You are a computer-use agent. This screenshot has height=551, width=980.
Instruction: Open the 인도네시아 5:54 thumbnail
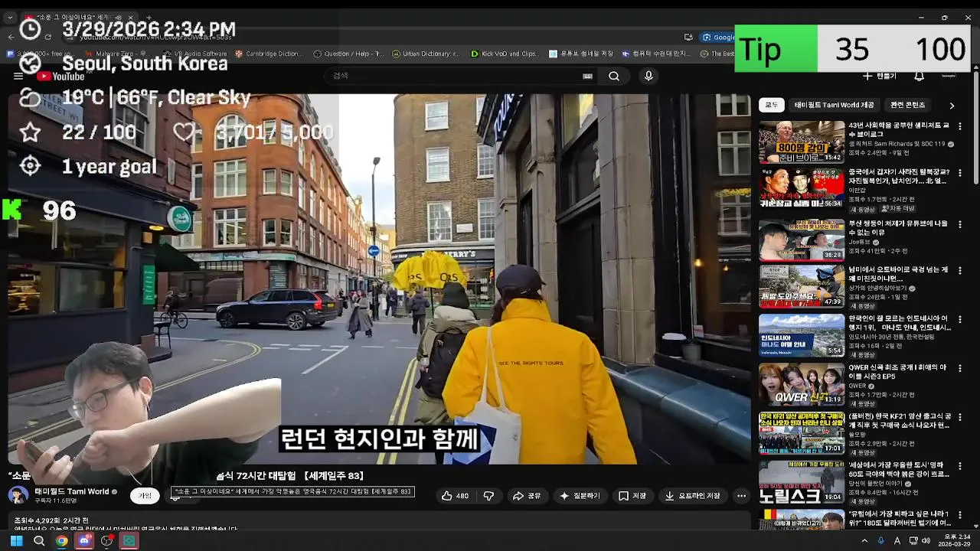[x=802, y=335]
